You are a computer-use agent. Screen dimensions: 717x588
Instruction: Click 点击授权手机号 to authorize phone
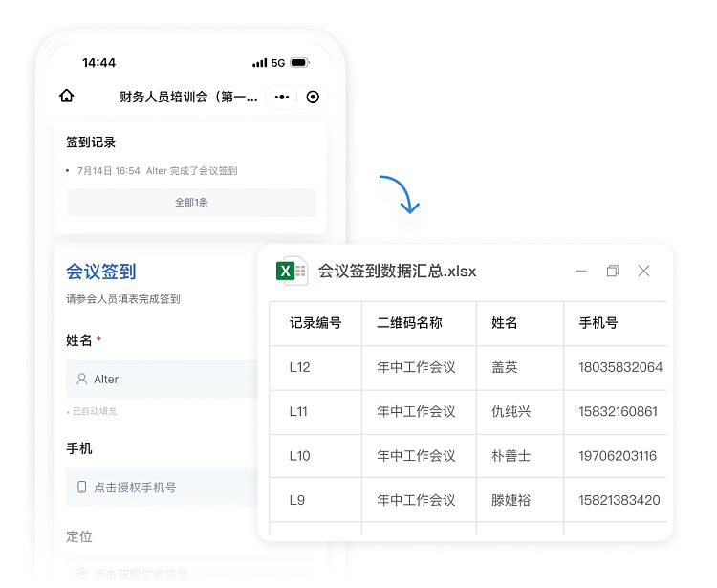point(135,488)
